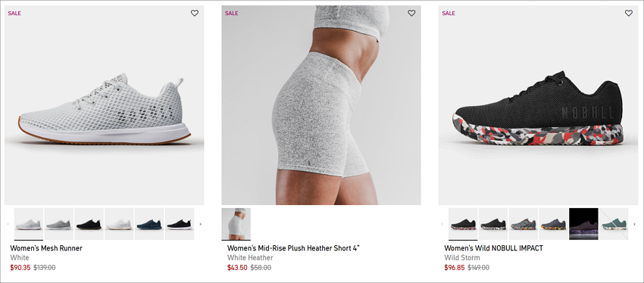View the large black NOBULL shoe image

[x=538, y=105]
